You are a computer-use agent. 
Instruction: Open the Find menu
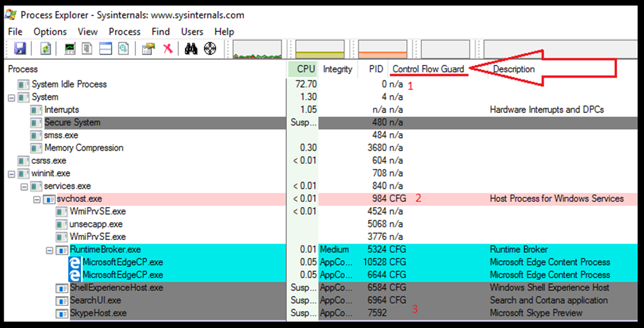[x=161, y=32]
